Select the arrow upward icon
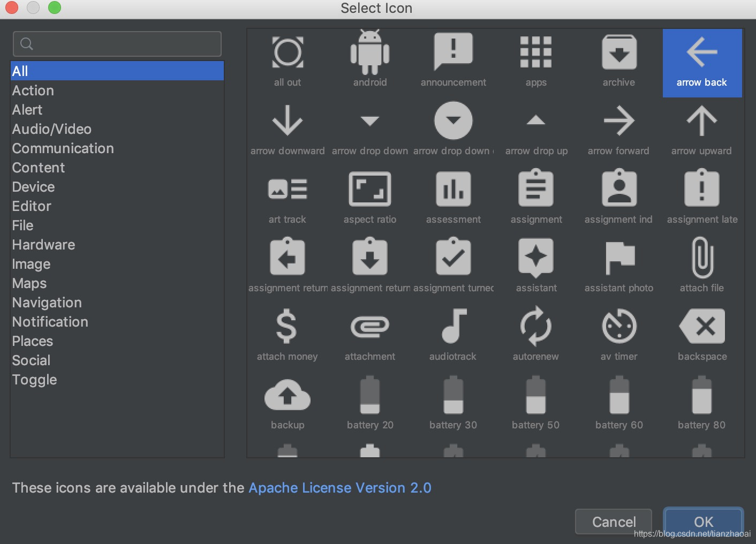756x544 pixels. (702, 120)
